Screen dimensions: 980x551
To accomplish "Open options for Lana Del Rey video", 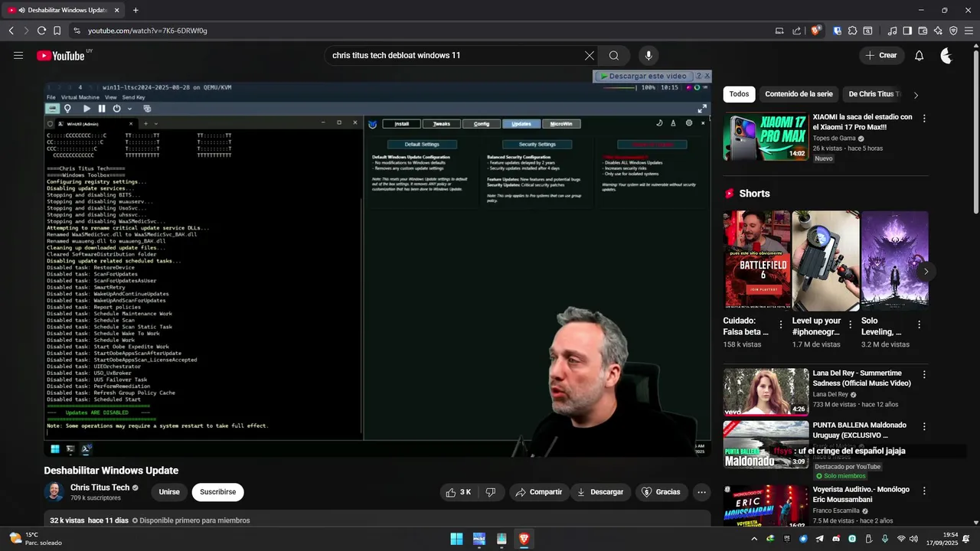I will (x=924, y=375).
